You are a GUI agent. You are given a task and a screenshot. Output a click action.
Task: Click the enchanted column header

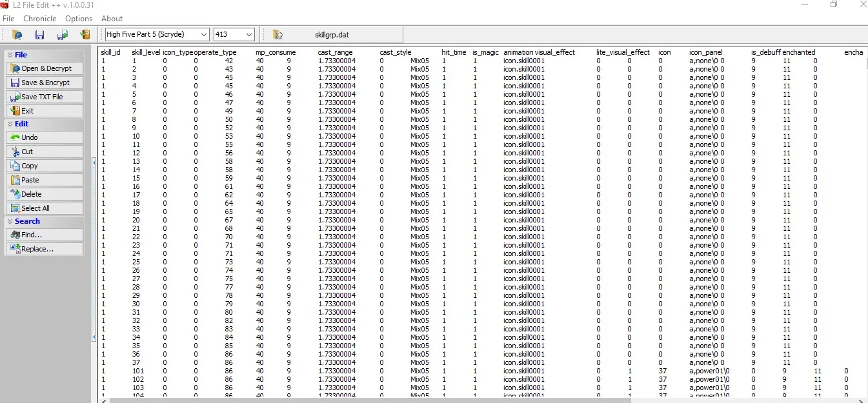(x=799, y=52)
